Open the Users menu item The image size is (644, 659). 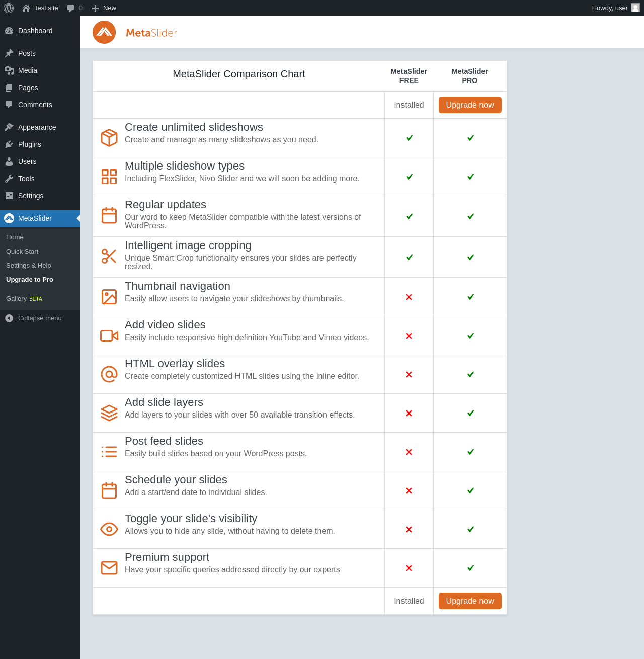(x=40, y=161)
